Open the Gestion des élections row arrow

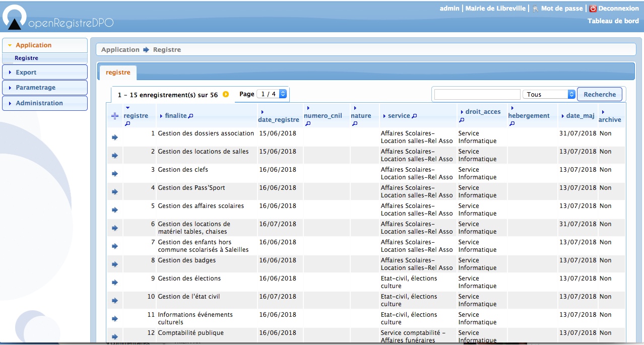coord(115,283)
